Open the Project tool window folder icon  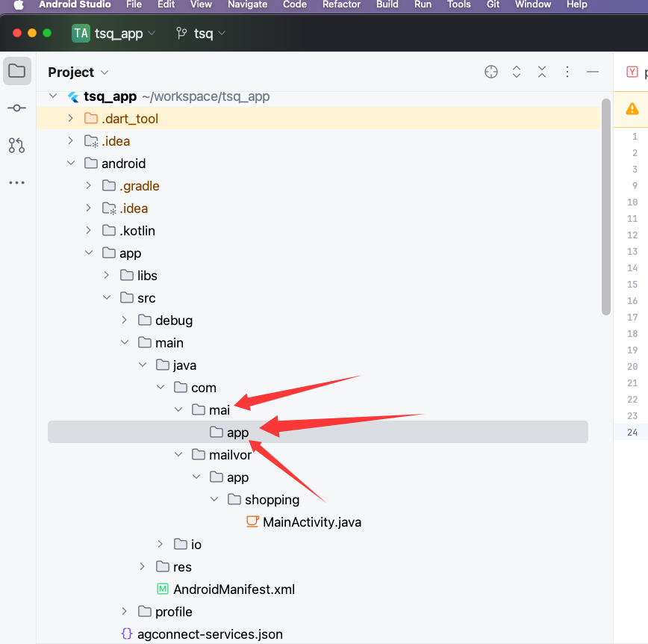16,72
